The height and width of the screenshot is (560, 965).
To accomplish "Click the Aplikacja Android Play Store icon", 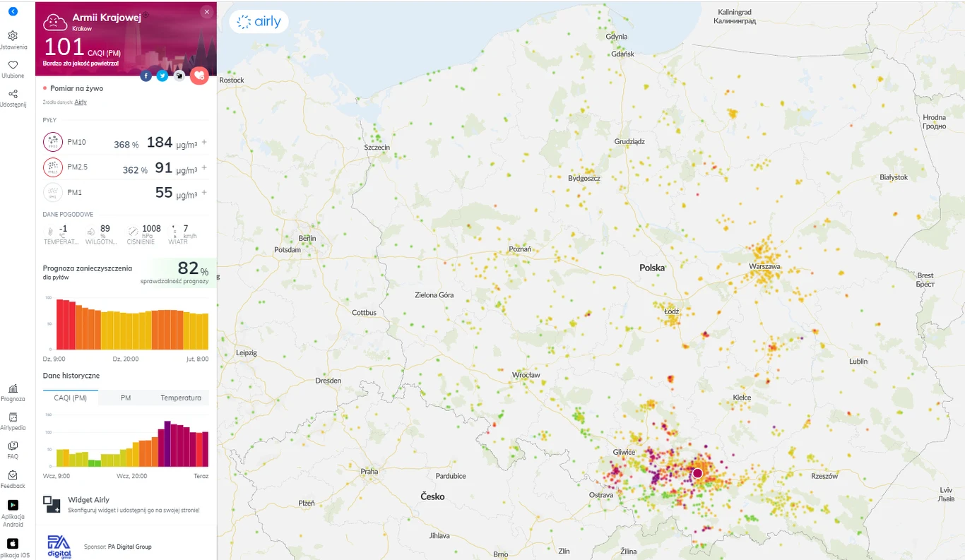I will 13,505.
